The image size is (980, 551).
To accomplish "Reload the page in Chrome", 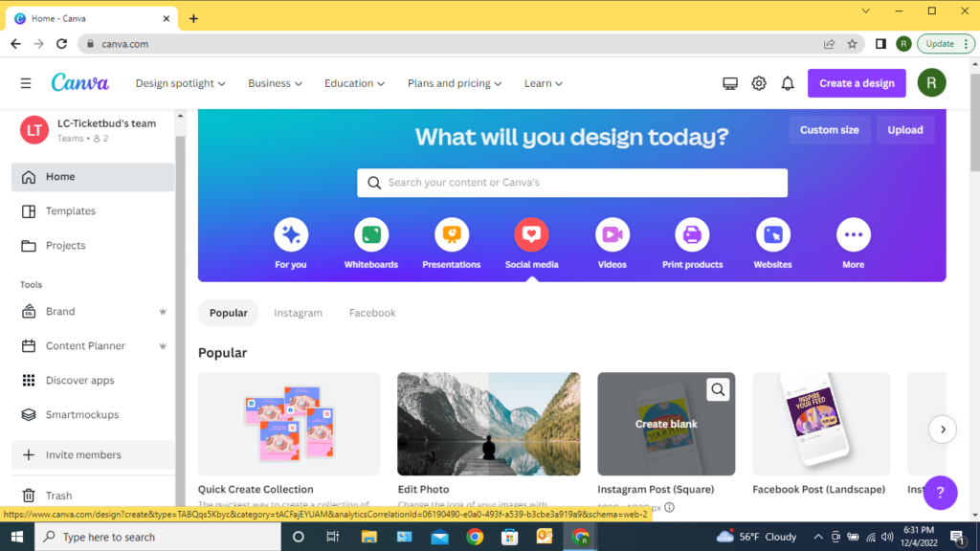I will (61, 44).
